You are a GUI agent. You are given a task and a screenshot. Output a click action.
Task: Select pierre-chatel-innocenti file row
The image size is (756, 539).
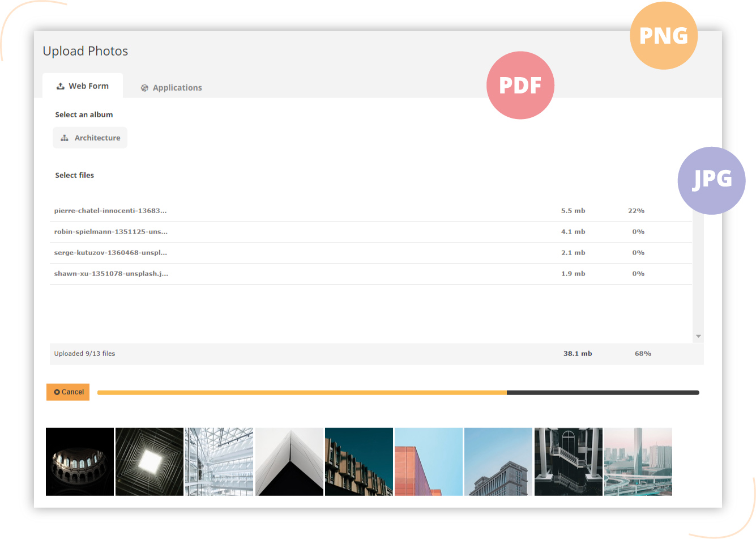(110, 211)
